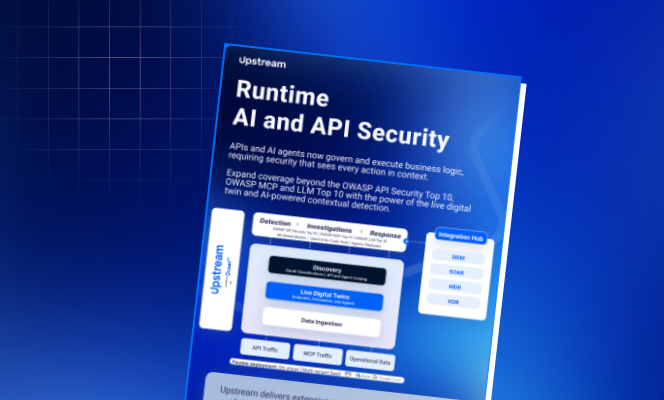Click the chevron between Investigations and Response
This screenshot has height=400, width=664.
361,232
